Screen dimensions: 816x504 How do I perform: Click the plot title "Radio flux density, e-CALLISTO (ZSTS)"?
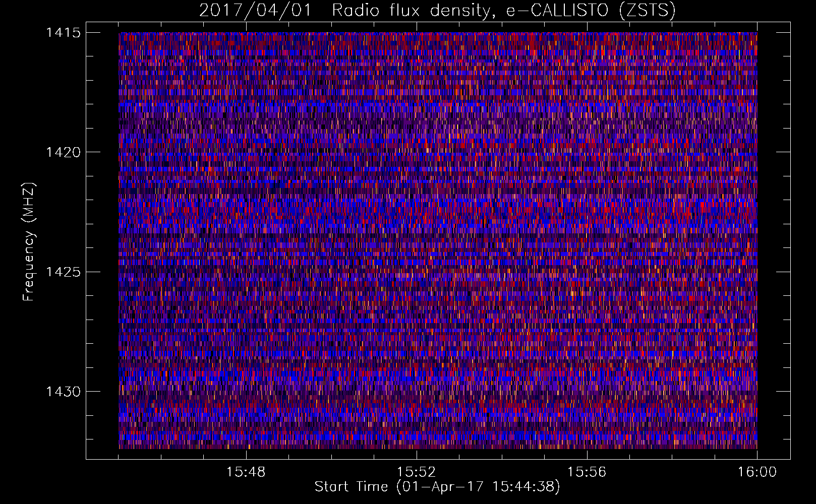(x=503, y=11)
